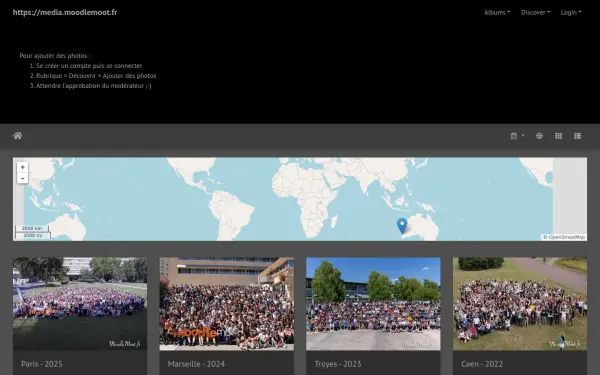The image size is (600, 375).
Task: Open the Troyes - 2023 album thumbnail
Action: click(373, 304)
